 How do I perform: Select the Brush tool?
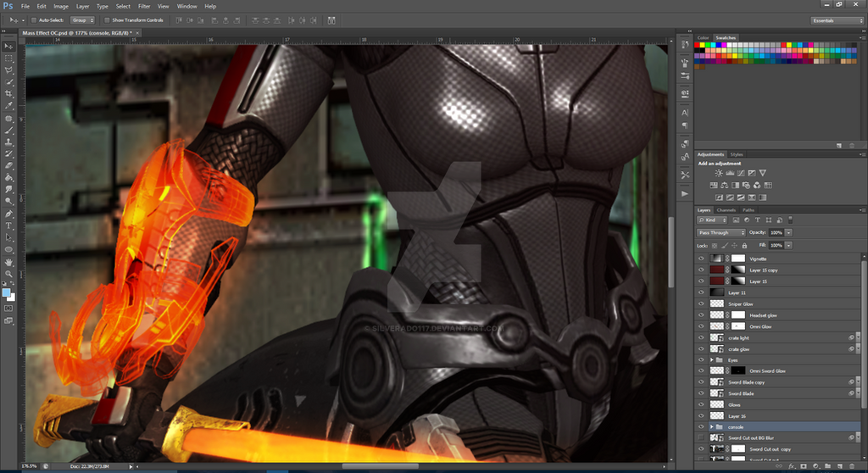click(x=8, y=131)
